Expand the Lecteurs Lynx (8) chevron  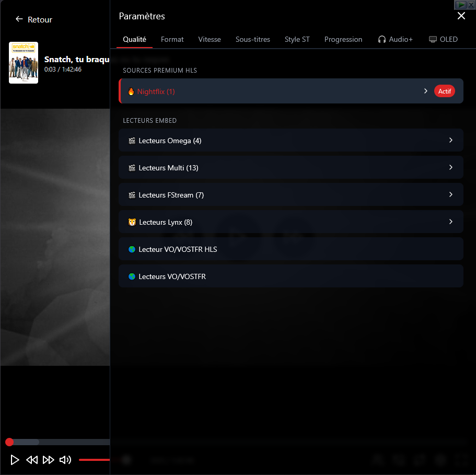[x=451, y=222]
